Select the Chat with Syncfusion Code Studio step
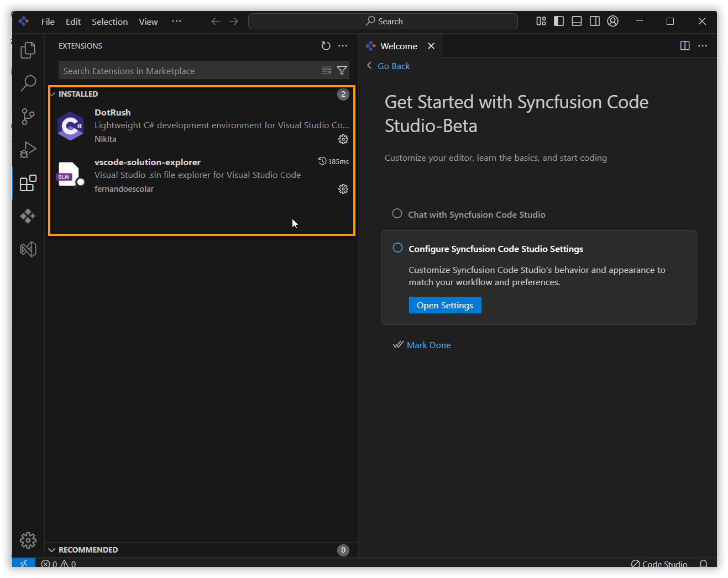Image resolution: width=728 pixels, height=578 pixels. 476,214
